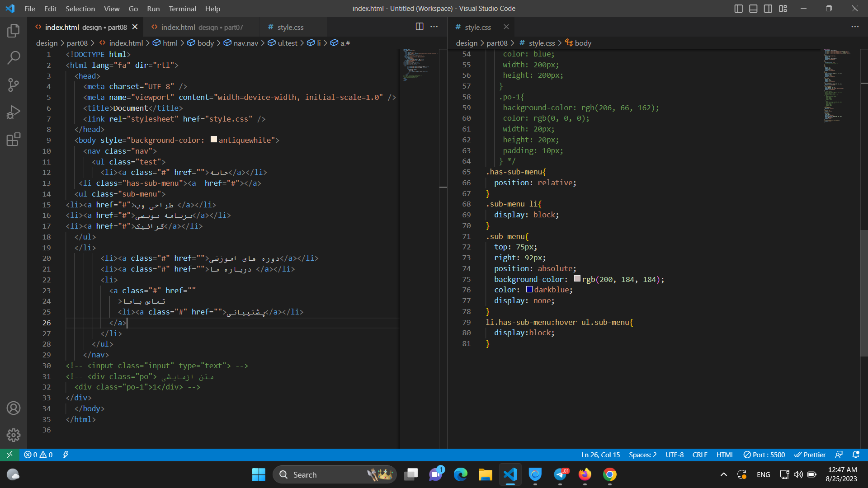Click the remote window status icon
The image size is (868, 488).
9,455
